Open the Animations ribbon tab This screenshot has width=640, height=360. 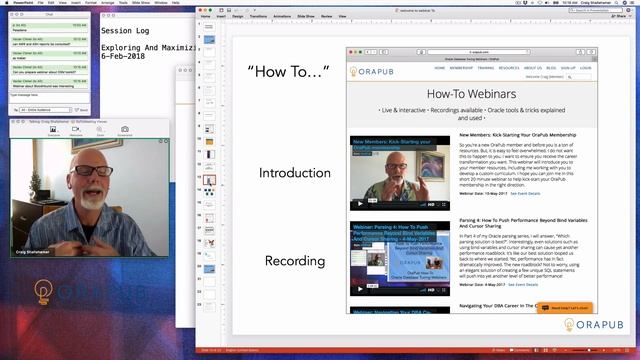pos(282,16)
